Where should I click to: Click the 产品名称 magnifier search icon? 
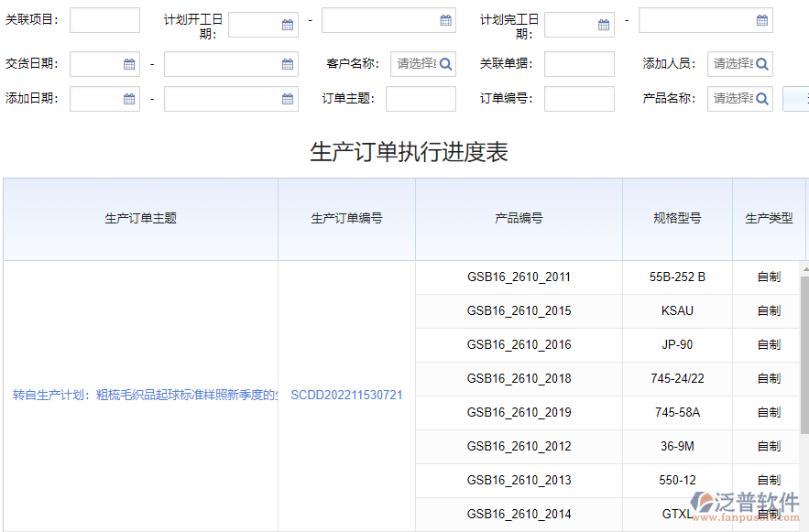[x=763, y=99]
